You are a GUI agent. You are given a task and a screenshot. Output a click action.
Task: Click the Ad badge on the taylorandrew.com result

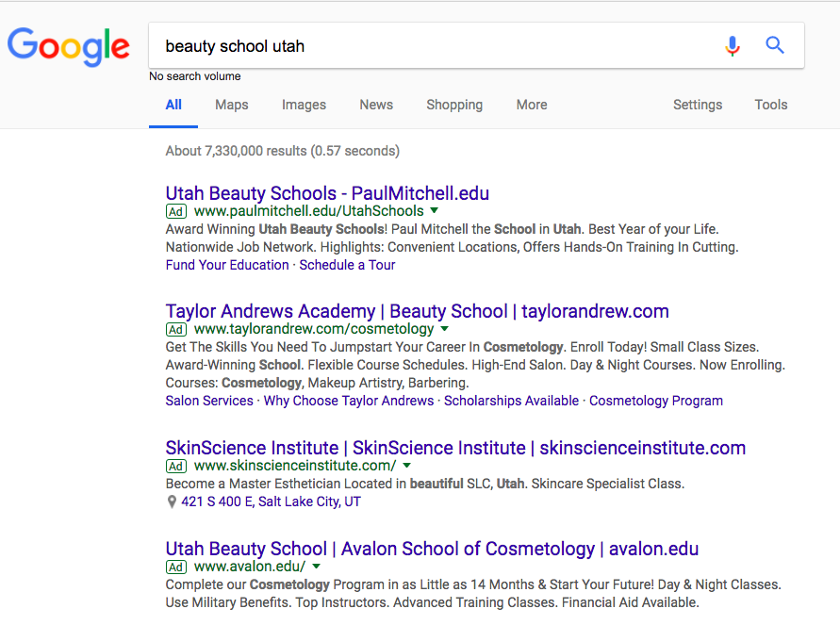tap(175, 329)
